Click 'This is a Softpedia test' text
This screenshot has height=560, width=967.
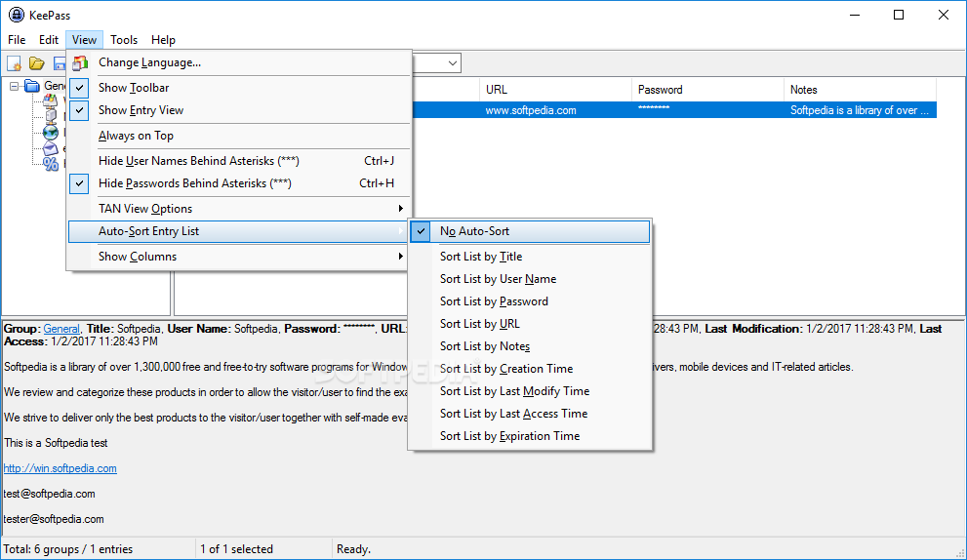click(x=56, y=443)
